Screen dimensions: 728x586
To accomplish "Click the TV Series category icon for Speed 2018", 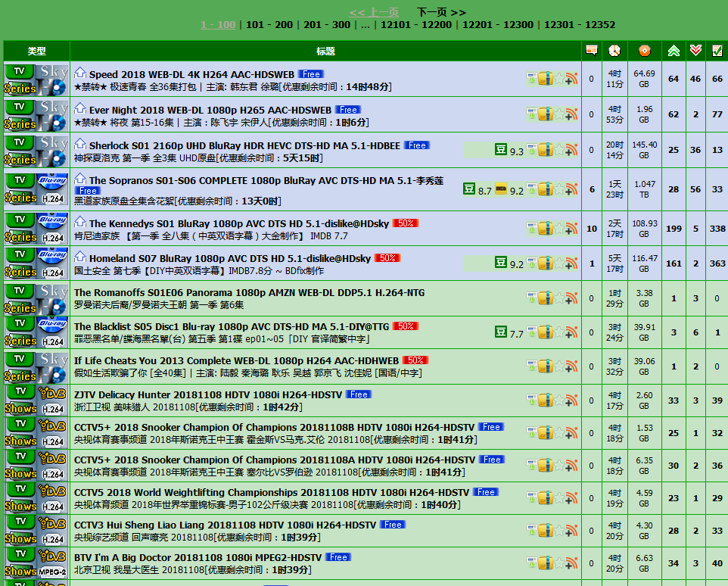I will coord(20,79).
